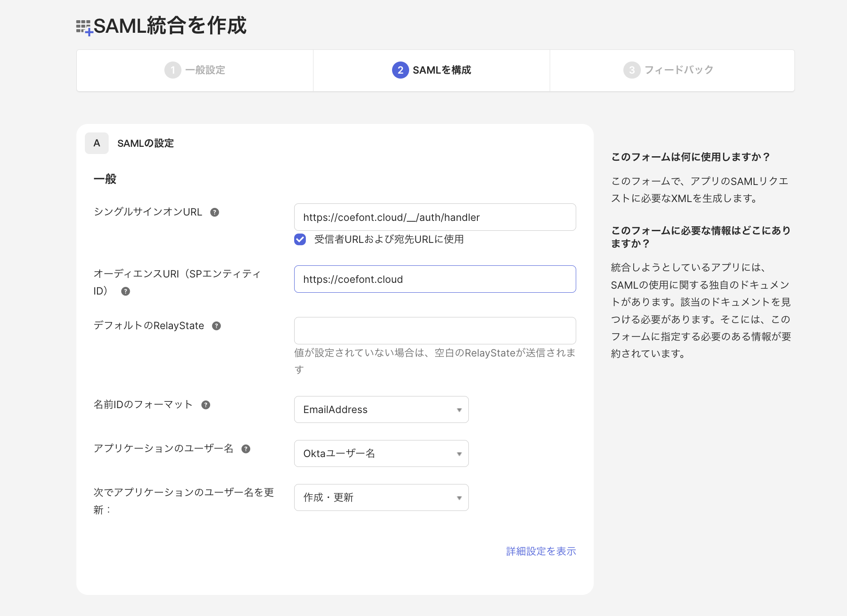
Task: Click step 3 circle in wizard
Action: (x=632, y=70)
